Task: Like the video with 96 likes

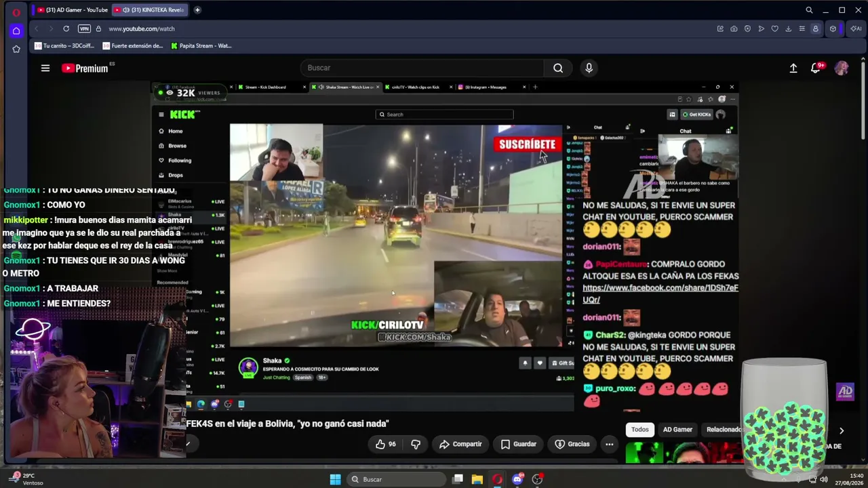Action: (386, 444)
